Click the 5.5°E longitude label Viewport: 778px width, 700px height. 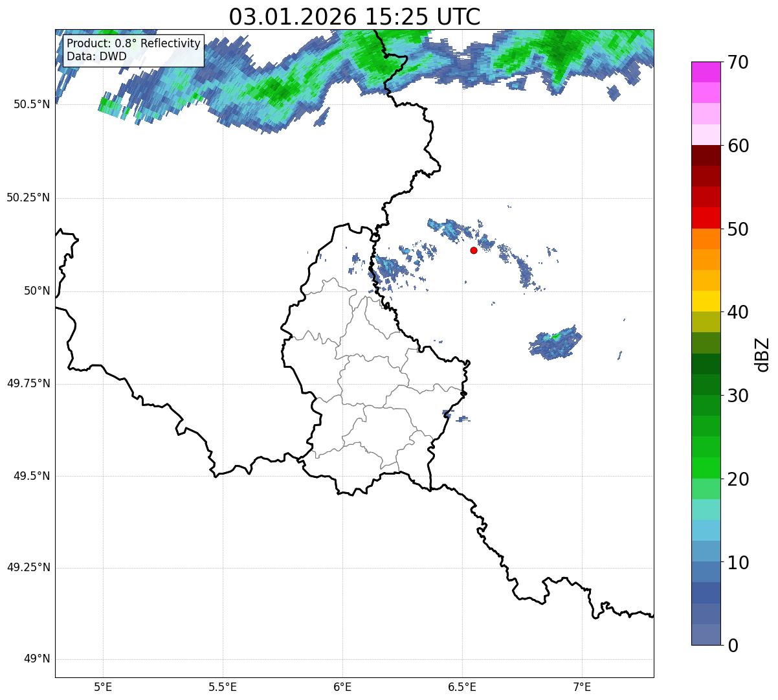[223, 686]
